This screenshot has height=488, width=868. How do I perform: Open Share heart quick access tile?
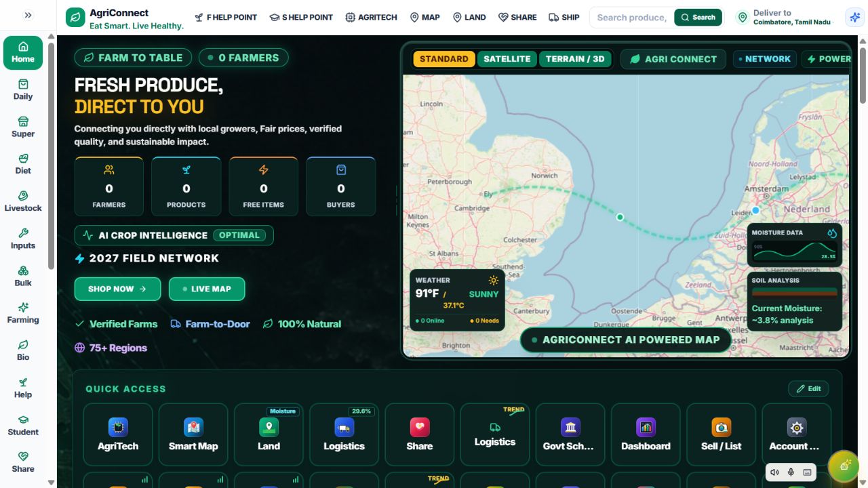420,434
